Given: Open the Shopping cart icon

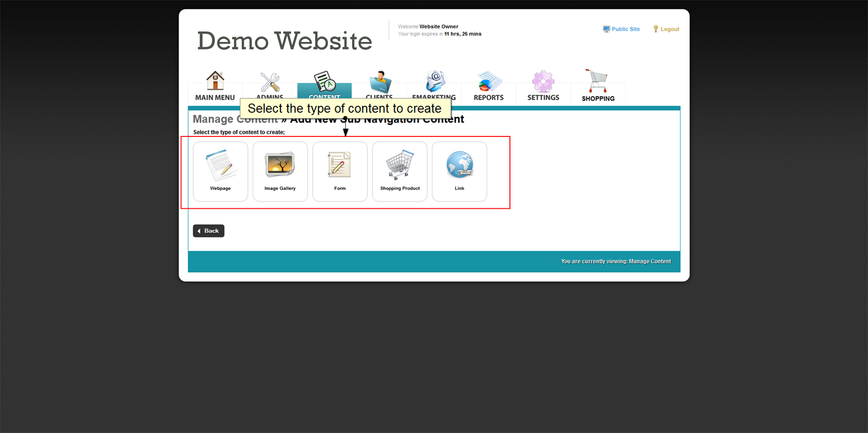Looking at the screenshot, I should point(597,81).
